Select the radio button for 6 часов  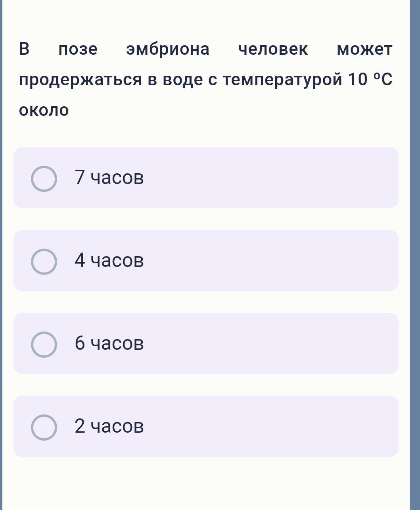[44, 345]
